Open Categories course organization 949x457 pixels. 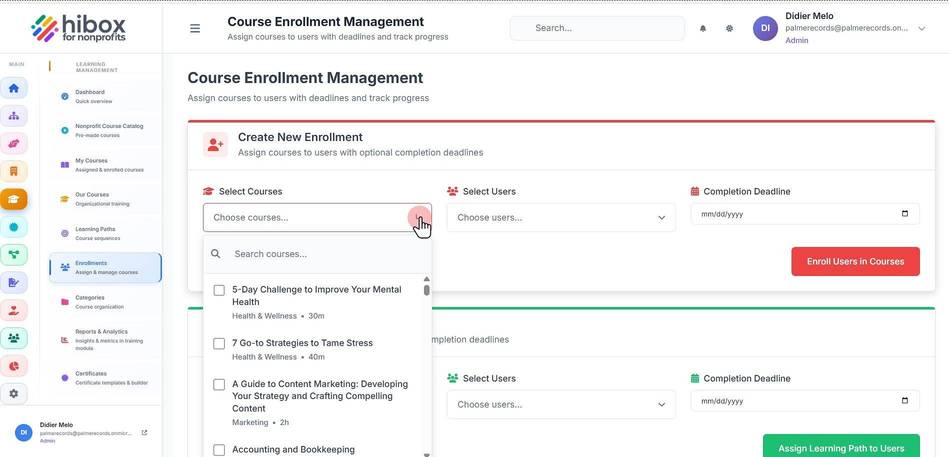coord(105,302)
